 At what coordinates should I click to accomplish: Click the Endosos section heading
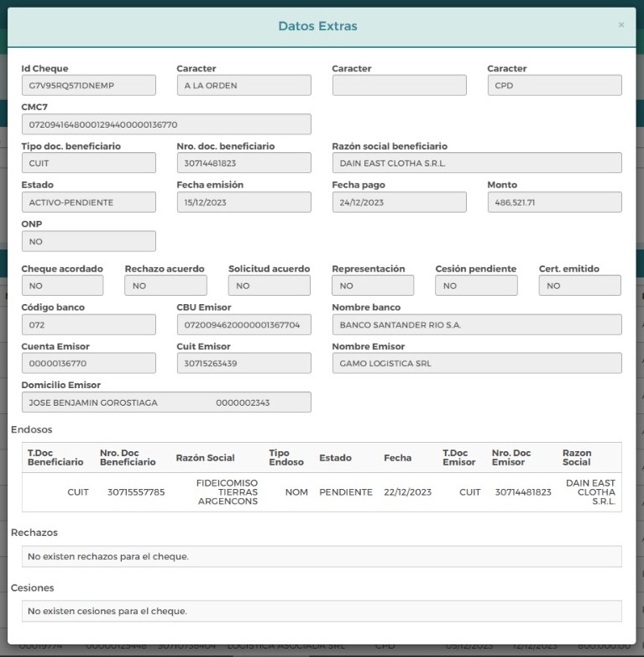pos(31,429)
